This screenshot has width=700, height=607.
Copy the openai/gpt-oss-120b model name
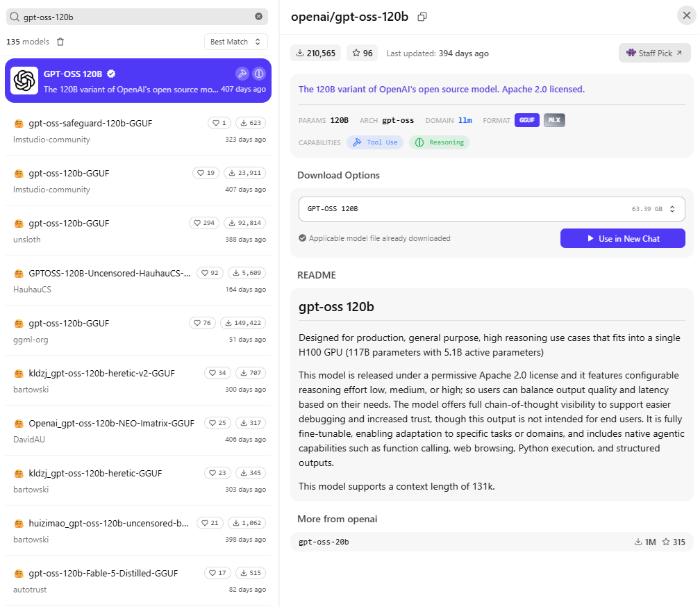coord(422,17)
